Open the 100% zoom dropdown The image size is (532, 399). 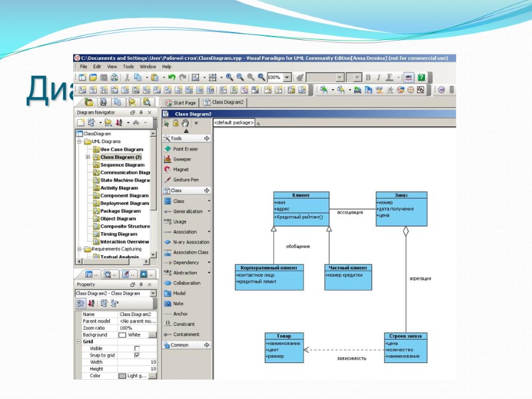coord(287,77)
